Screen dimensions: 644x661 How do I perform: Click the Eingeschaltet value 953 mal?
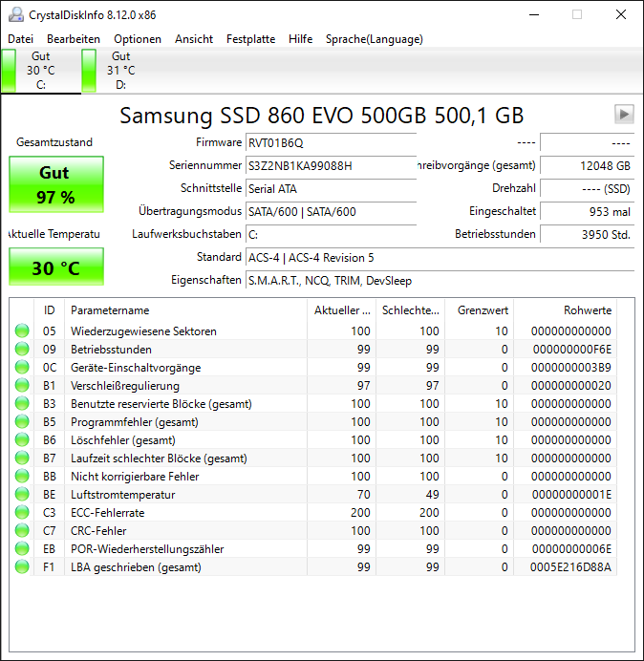(587, 211)
